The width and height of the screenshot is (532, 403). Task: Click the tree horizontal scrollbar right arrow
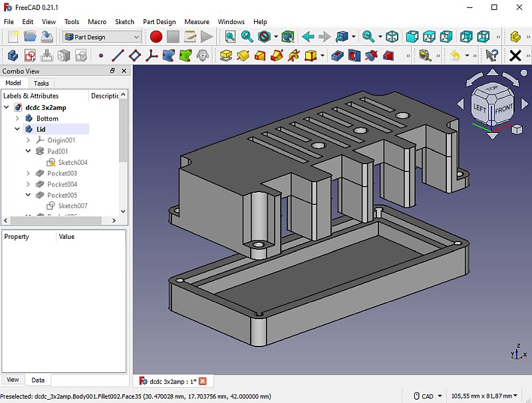114,221
